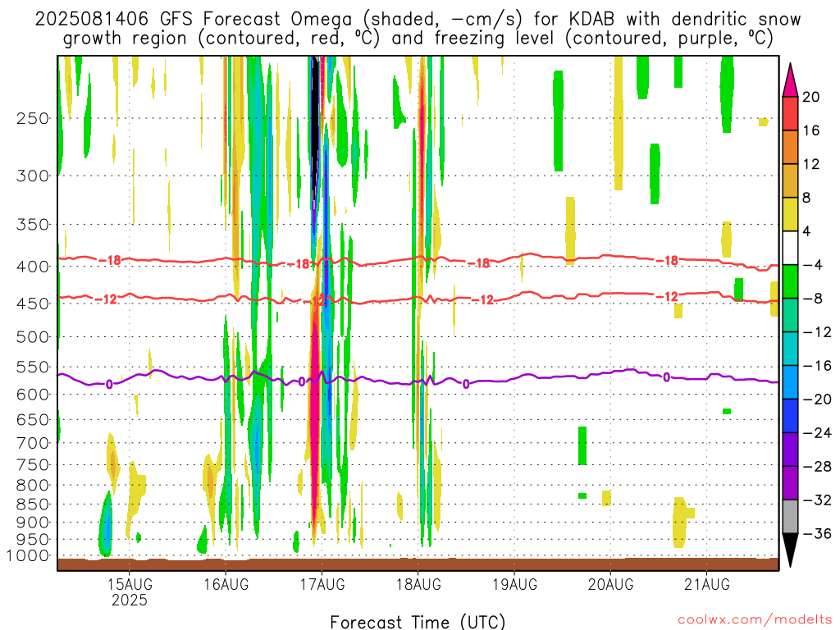This screenshot has height=630, width=840.
Task: Click the 19AUG date label
Action: 514,584
